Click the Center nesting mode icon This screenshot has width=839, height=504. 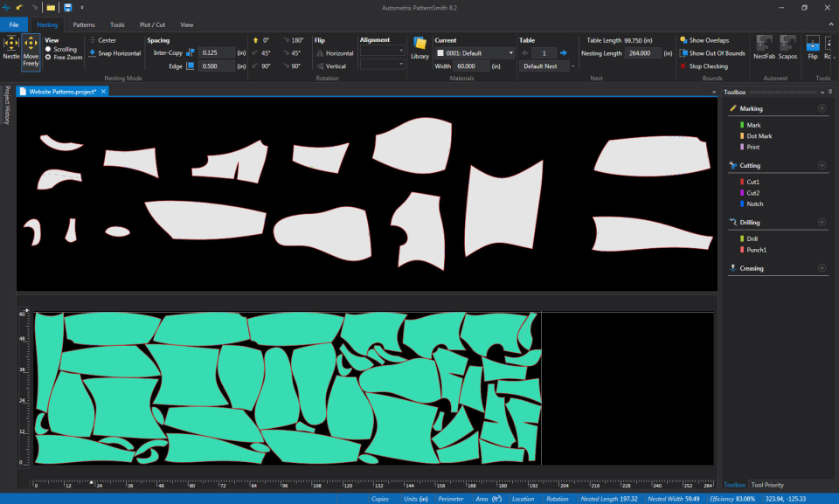pos(94,40)
